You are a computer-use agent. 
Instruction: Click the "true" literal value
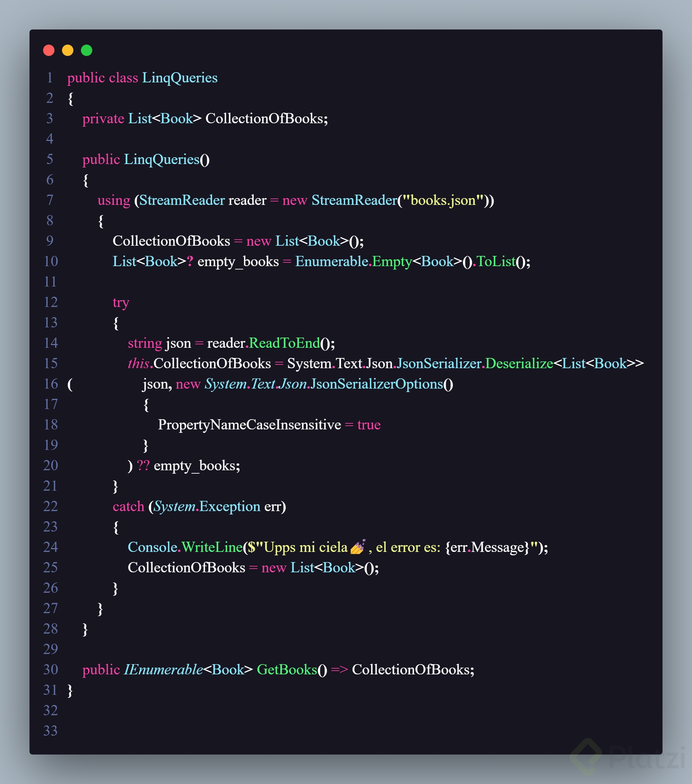[369, 425]
